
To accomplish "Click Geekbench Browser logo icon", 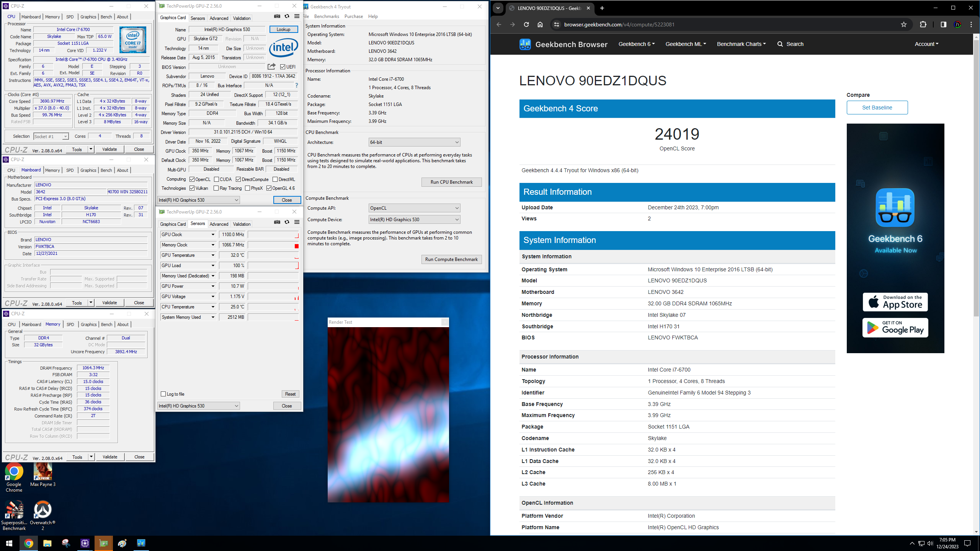I will click(x=525, y=44).
